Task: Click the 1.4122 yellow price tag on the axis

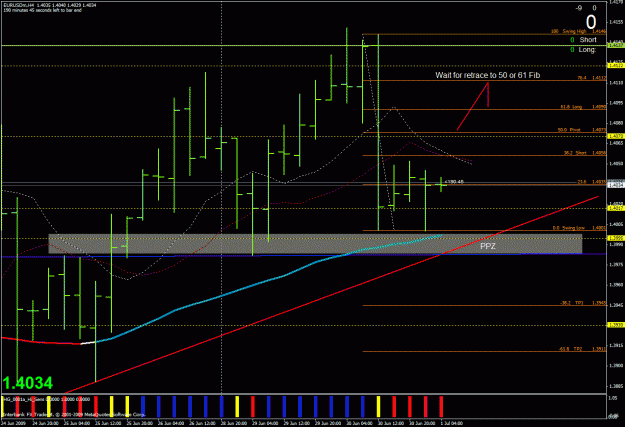Action: click(x=616, y=65)
